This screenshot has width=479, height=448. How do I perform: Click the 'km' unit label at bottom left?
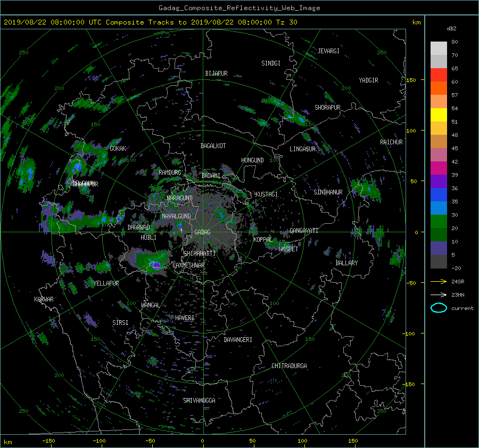[8, 442]
